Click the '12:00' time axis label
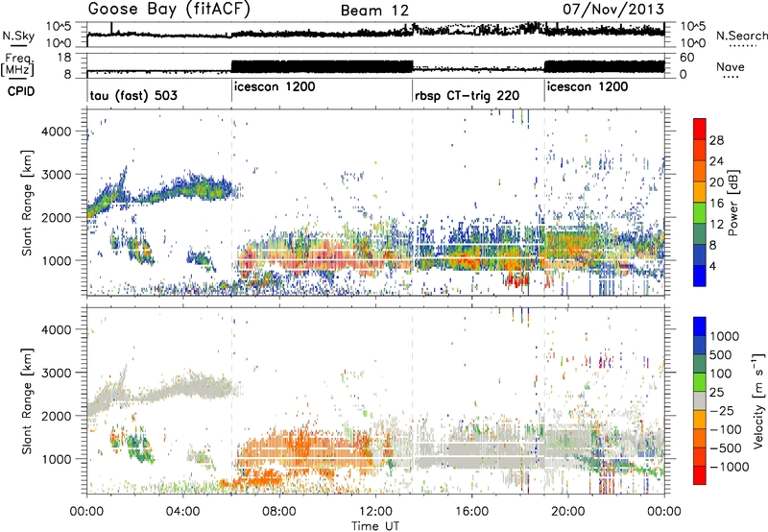The width and height of the screenshot is (768, 532). 375,512
